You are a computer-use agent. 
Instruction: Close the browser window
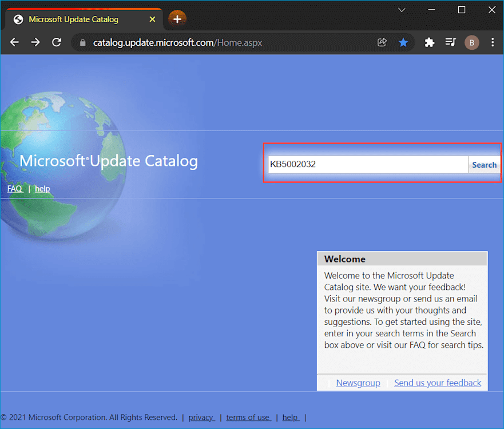492,10
